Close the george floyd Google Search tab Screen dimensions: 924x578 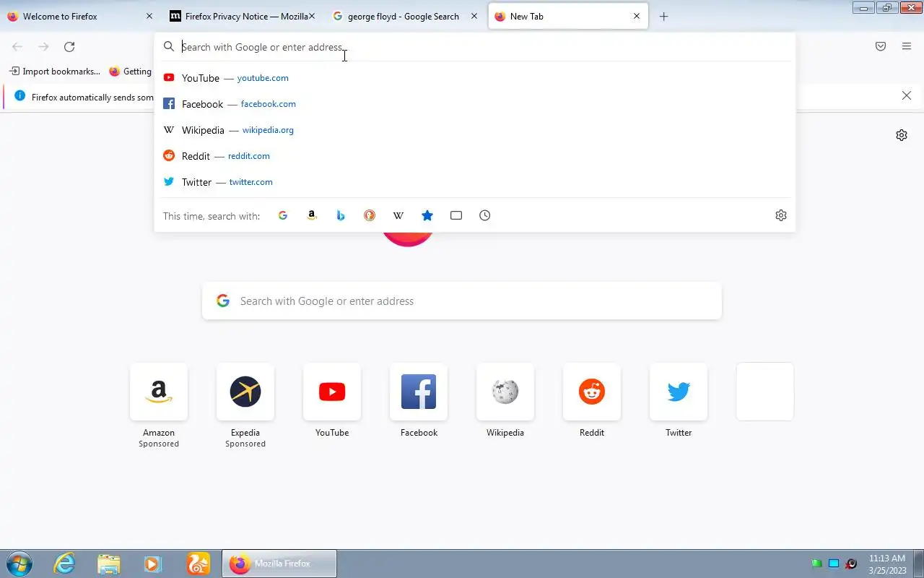pos(474,16)
